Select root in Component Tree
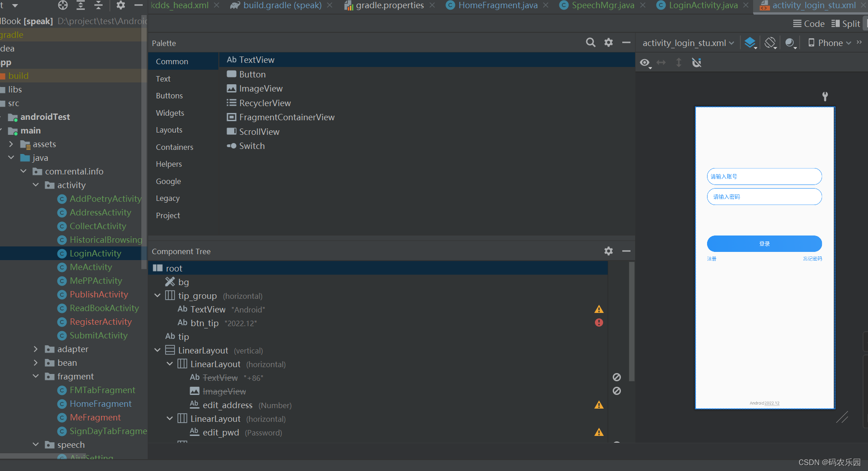 click(x=378, y=268)
